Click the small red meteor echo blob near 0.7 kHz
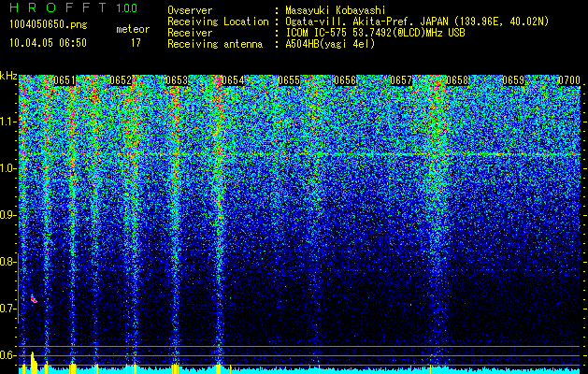This screenshot has width=588, height=374. (34, 299)
